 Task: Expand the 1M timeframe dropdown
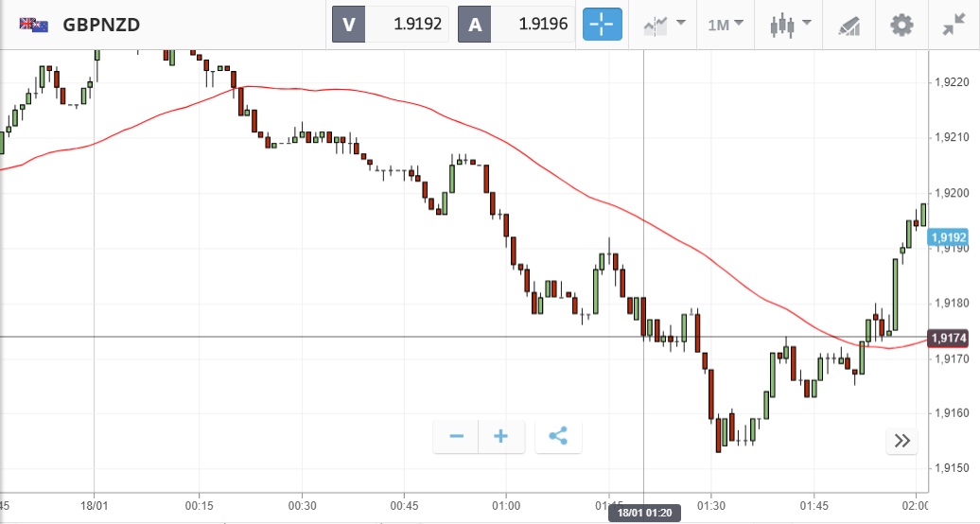pyautogui.click(x=726, y=25)
